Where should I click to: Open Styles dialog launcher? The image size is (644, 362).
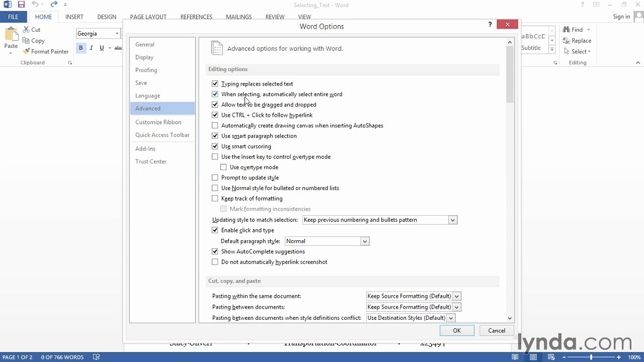click(x=555, y=63)
